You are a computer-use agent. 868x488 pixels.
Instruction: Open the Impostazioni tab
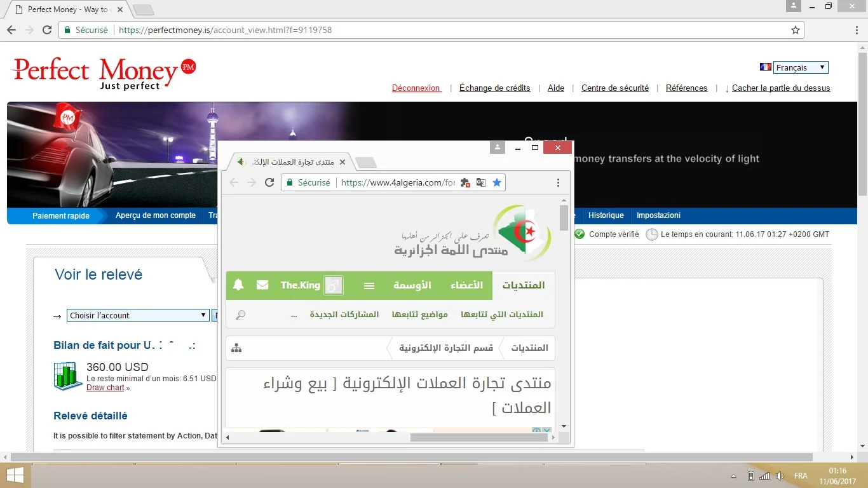point(658,215)
